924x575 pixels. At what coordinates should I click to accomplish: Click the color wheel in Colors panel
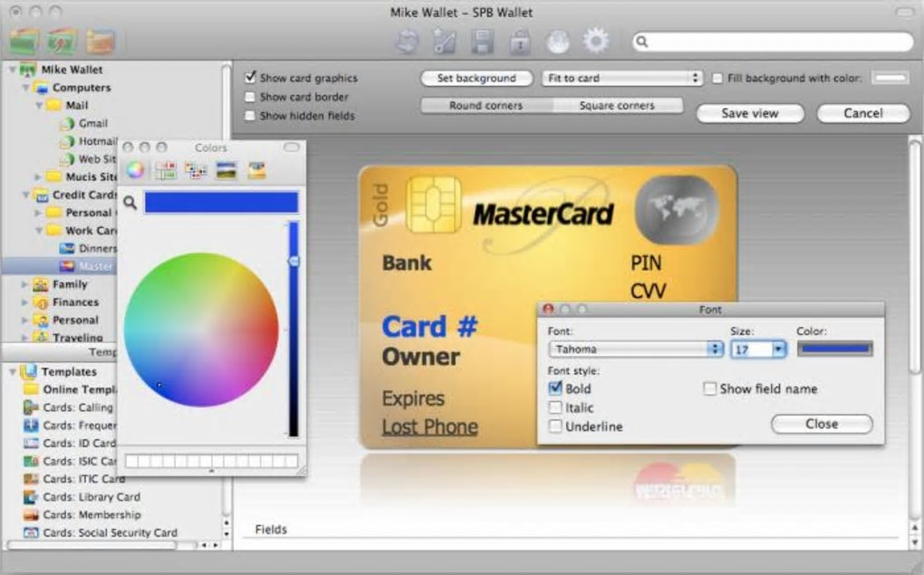201,330
